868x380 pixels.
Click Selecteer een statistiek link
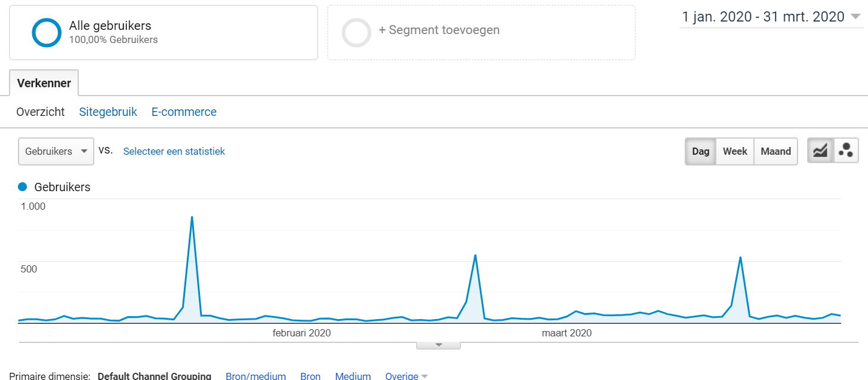(174, 151)
